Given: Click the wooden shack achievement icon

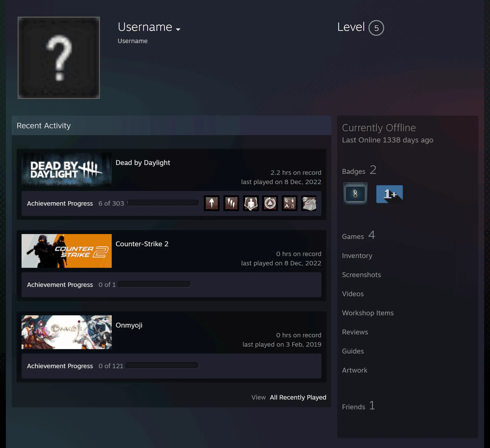Looking at the screenshot, I should click(x=309, y=203).
